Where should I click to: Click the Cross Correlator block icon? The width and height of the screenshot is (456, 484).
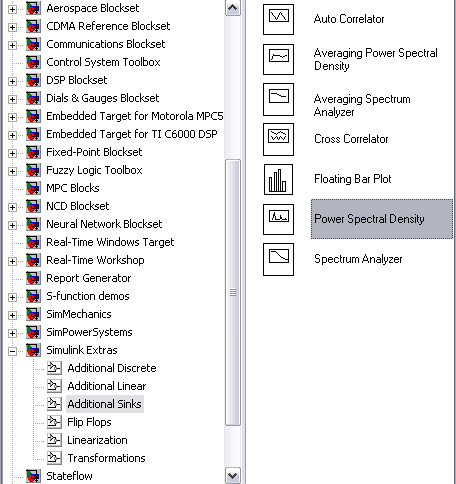coord(278,139)
